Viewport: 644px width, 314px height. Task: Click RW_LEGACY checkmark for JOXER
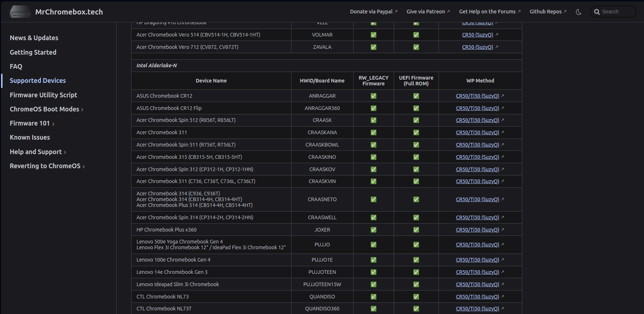373,230
